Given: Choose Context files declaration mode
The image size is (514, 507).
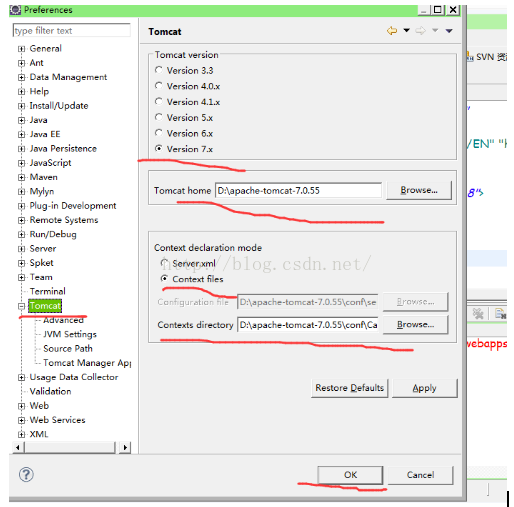Looking at the screenshot, I should click(164, 278).
